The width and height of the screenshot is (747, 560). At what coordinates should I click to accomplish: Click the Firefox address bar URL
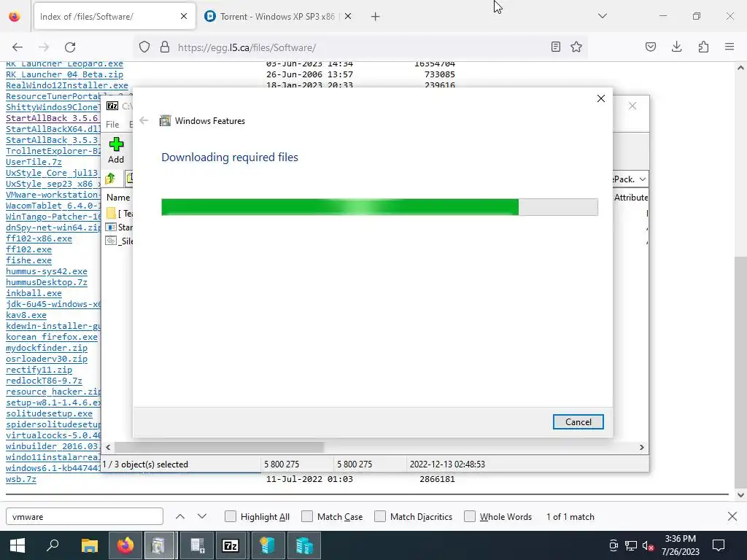(x=247, y=47)
